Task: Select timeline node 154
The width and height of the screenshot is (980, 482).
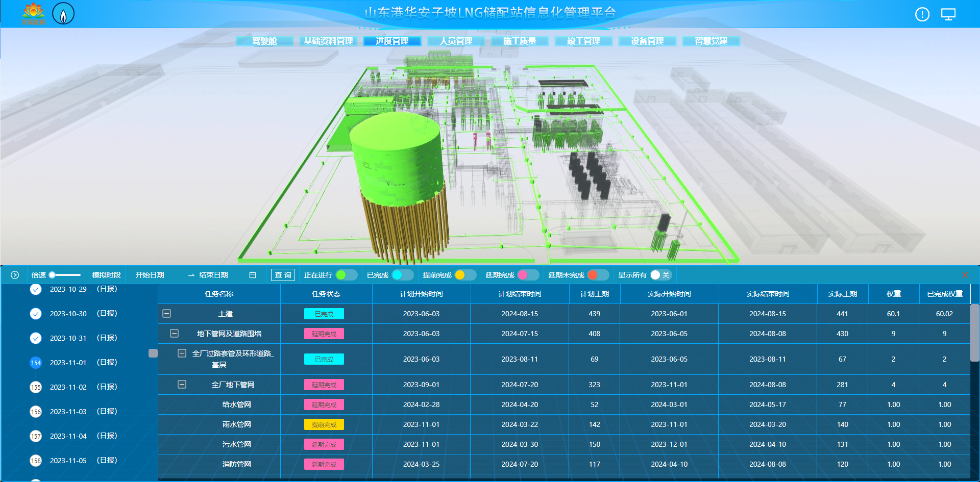Action: click(x=36, y=363)
